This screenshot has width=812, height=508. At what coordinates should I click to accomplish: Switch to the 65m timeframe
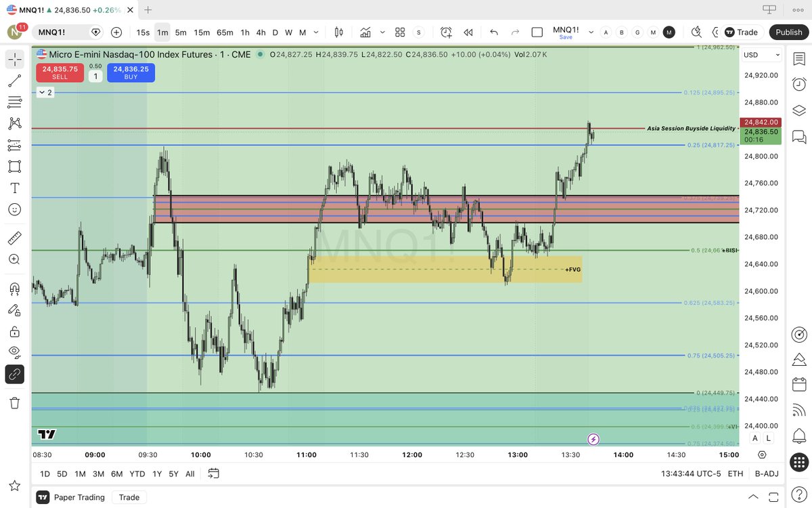pos(225,32)
